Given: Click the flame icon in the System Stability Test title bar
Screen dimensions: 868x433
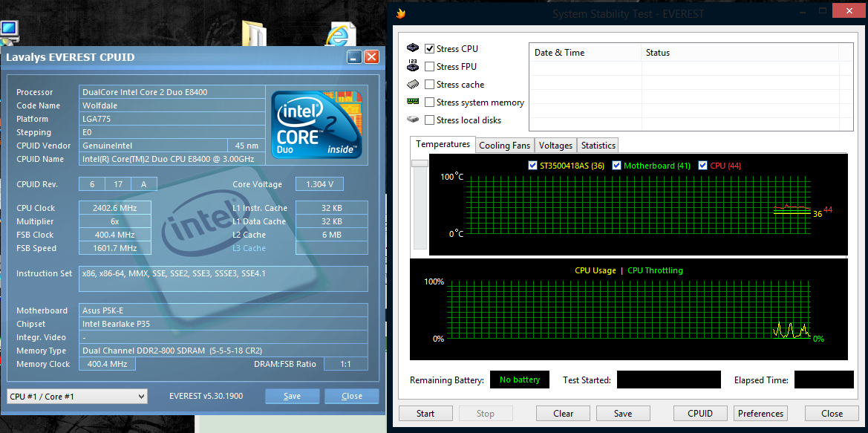Looking at the screenshot, I should [x=402, y=13].
